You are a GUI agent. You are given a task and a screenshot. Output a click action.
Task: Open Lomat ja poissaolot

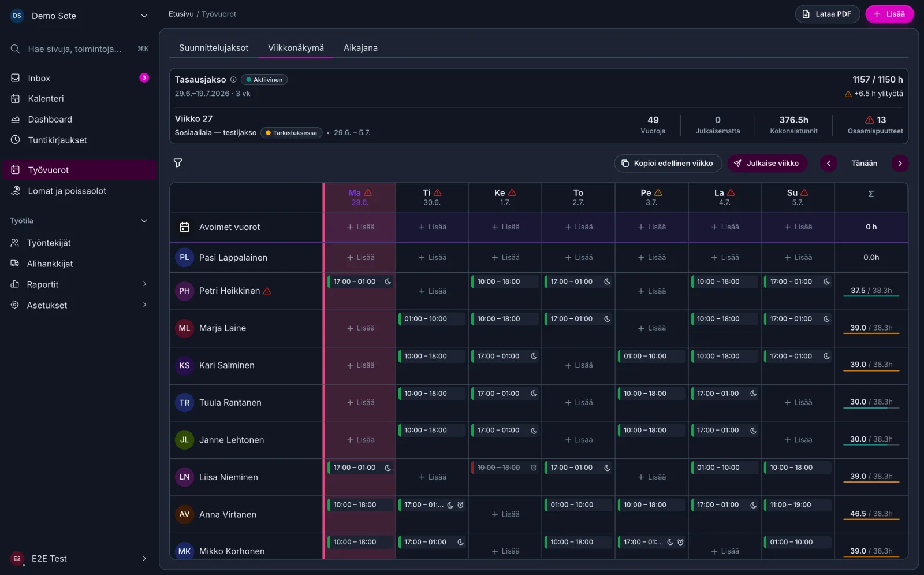67,191
